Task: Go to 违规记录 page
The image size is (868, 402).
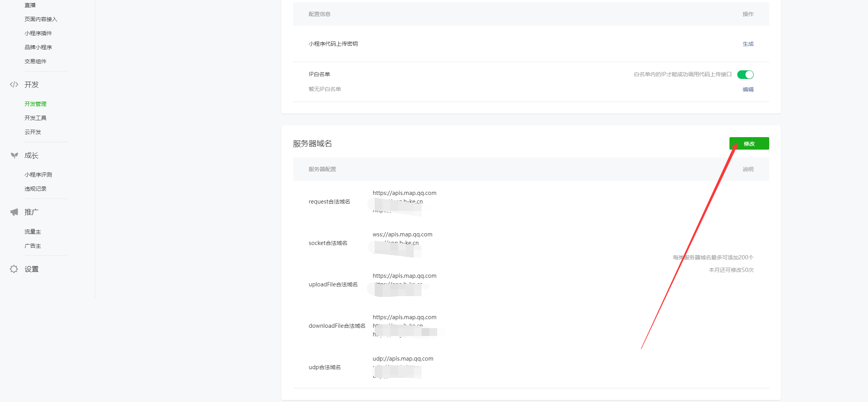Action: tap(36, 189)
